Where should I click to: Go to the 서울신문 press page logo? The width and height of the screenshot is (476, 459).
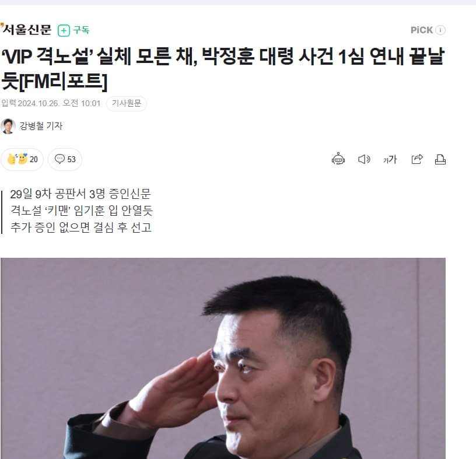point(26,29)
